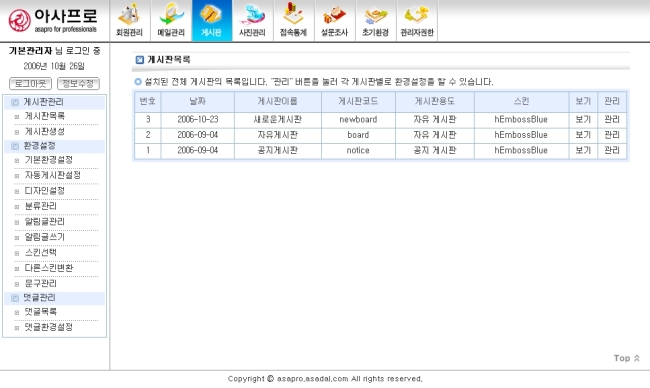The width and height of the screenshot is (650, 388).
Task: Collapse the 환경설정 sidebar section
Action: point(15,146)
